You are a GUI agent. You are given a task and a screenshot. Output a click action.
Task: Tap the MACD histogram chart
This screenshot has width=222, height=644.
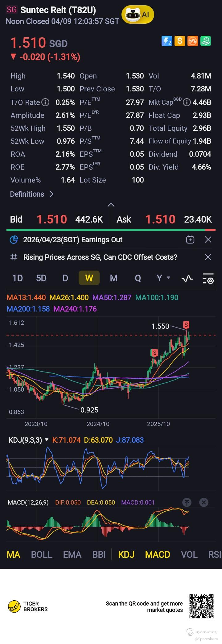coord(111,524)
